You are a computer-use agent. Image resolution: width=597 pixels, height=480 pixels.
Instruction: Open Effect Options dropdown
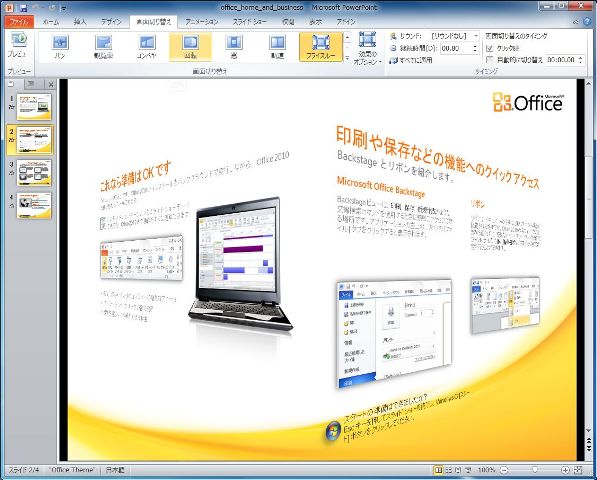(x=367, y=49)
